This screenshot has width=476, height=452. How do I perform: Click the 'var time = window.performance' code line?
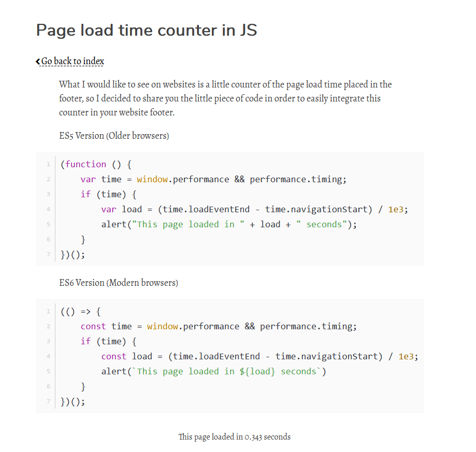(x=213, y=179)
